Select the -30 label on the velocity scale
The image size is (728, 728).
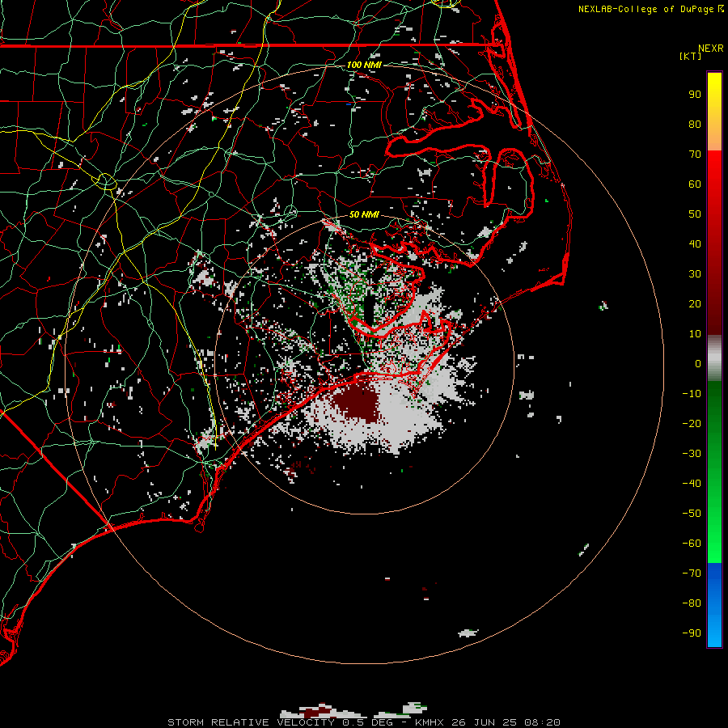pyautogui.click(x=692, y=454)
